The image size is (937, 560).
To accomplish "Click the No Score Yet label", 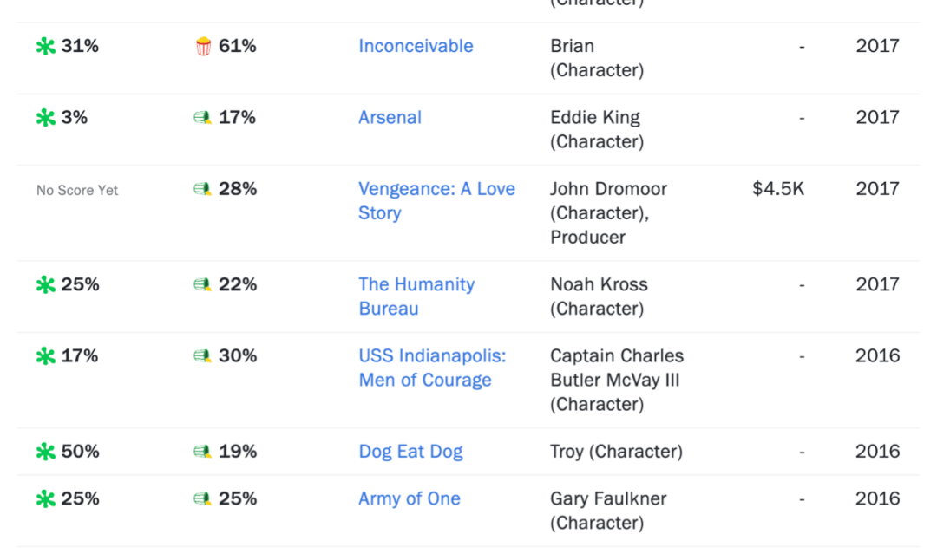I will point(77,191).
